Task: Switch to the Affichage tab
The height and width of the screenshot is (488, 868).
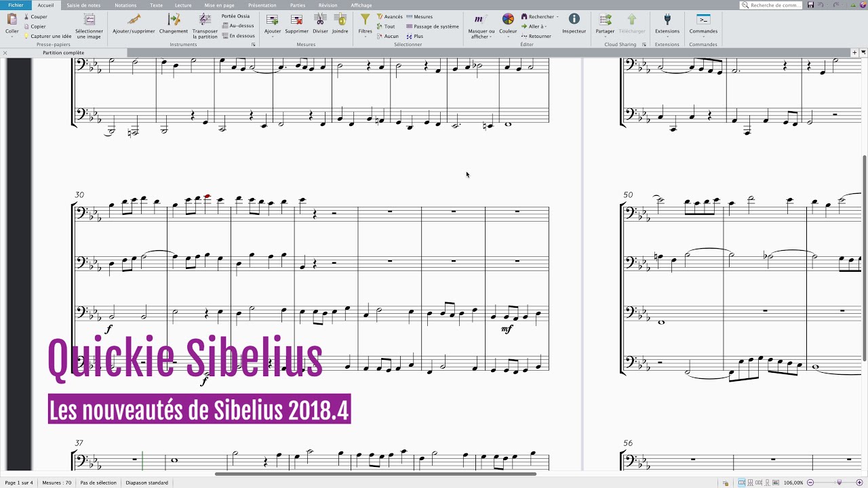Action: [361, 5]
